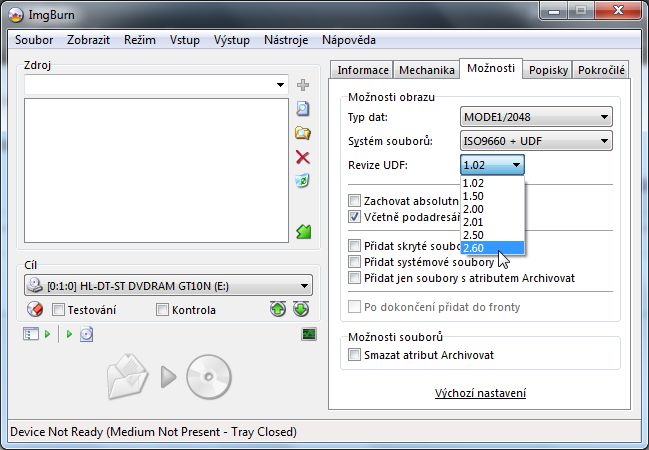
Task: Enable Přidat systémové soubory checkbox
Action: point(354,262)
